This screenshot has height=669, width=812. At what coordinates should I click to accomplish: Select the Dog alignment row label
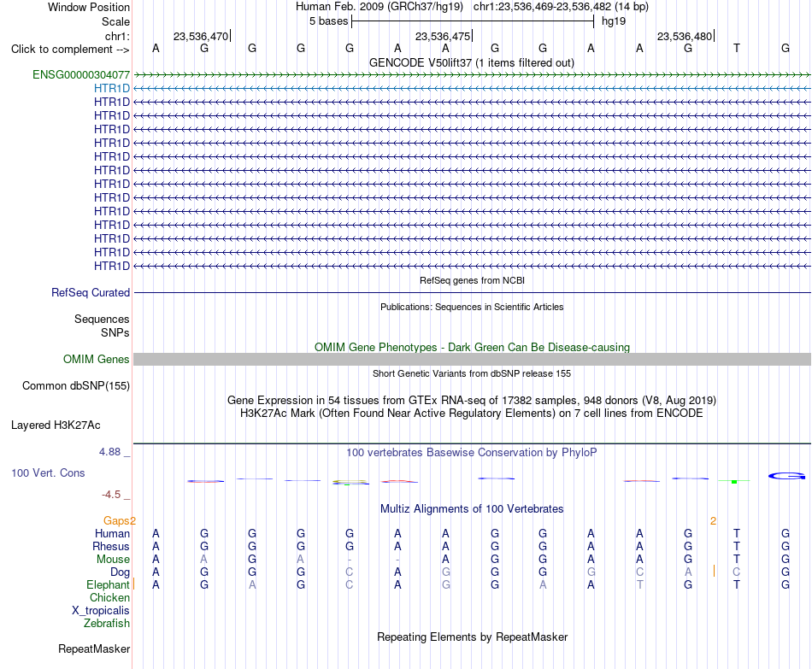click(120, 572)
